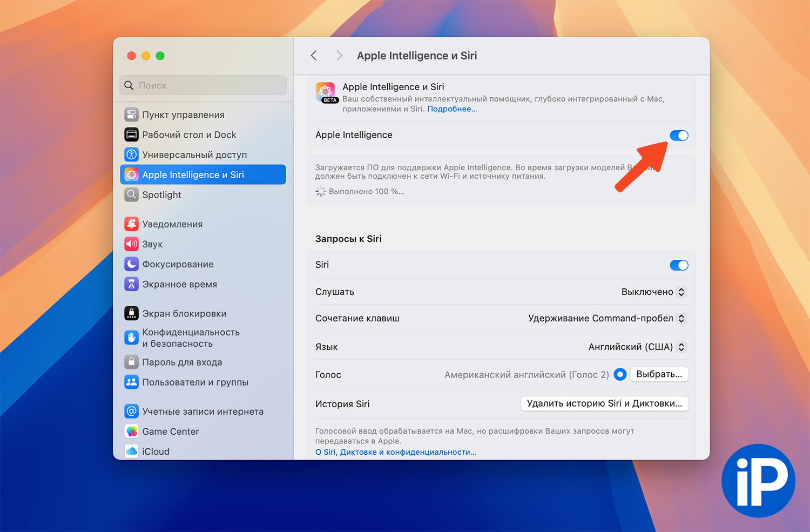This screenshot has height=532, width=810.
Task: Click the Lock Screen icon
Action: 131,313
